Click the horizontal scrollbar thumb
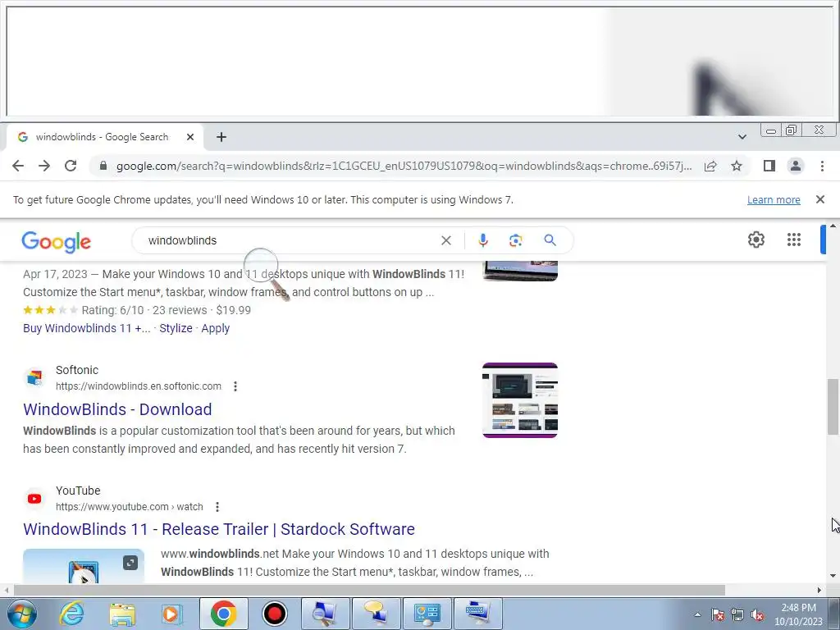 pos(369,590)
